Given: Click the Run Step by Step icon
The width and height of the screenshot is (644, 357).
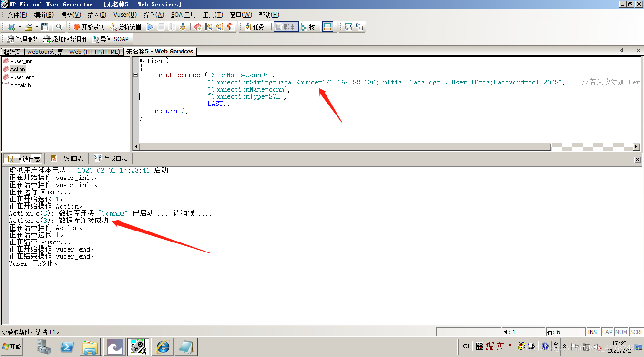Looking at the screenshot, I should pyautogui.click(x=183, y=27).
